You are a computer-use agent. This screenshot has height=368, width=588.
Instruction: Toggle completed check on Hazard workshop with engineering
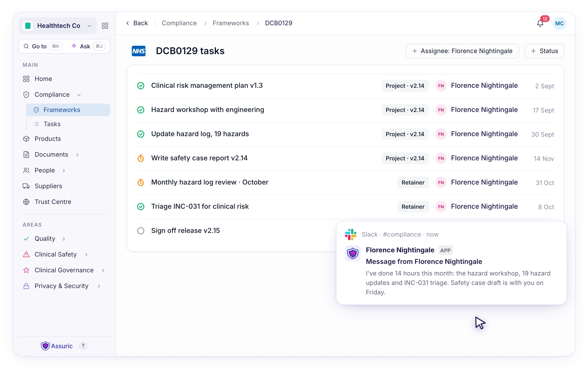click(141, 110)
